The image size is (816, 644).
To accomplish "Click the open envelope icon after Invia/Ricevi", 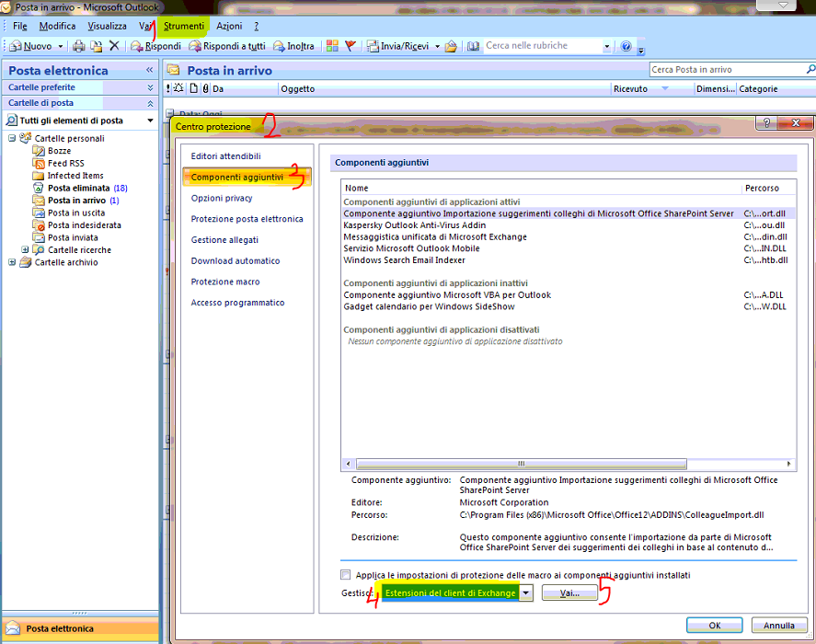I will tap(451, 46).
